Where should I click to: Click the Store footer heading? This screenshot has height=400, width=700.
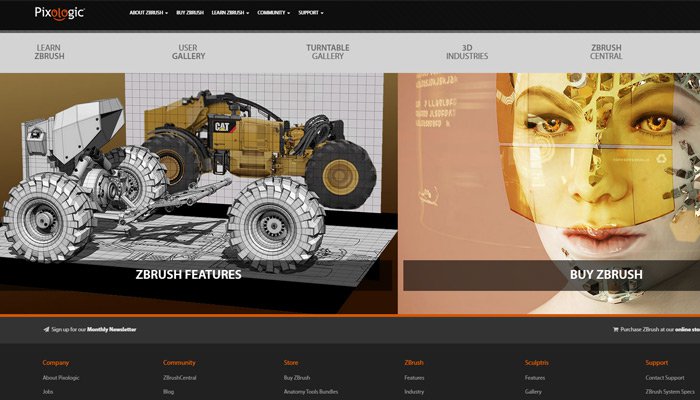[291, 362]
